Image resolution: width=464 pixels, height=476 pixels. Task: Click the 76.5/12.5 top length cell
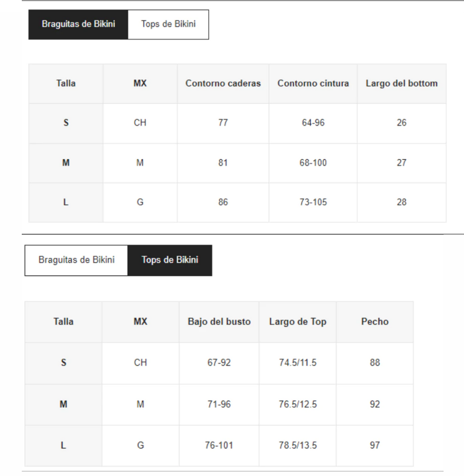(298, 404)
